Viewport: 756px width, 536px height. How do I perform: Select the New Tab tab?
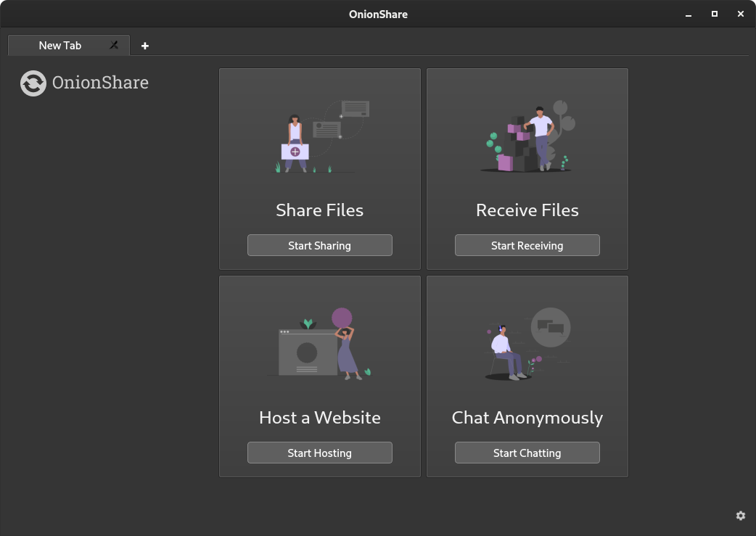[59, 45]
